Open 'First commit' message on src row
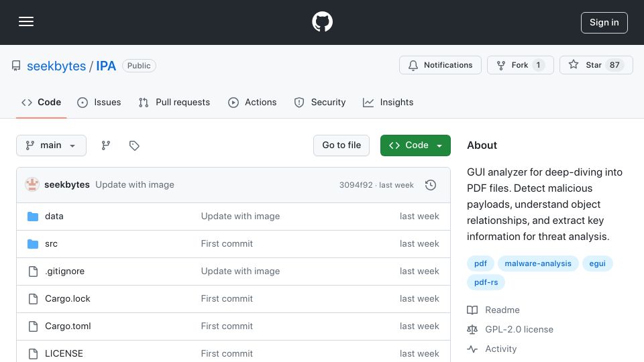 tap(227, 244)
